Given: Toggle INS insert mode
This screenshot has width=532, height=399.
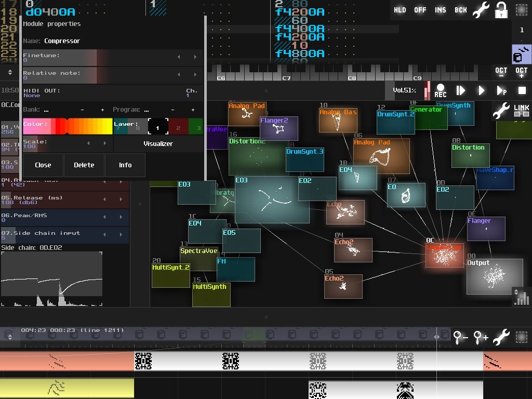Looking at the screenshot, I should click(x=441, y=10).
